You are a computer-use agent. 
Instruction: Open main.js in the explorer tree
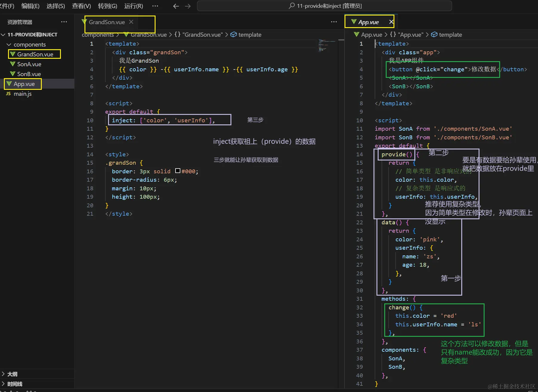[x=23, y=94]
